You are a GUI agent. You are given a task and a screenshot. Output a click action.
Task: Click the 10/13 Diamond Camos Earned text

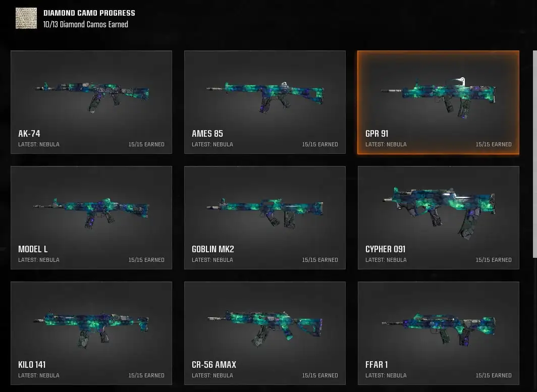coord(86,24)
